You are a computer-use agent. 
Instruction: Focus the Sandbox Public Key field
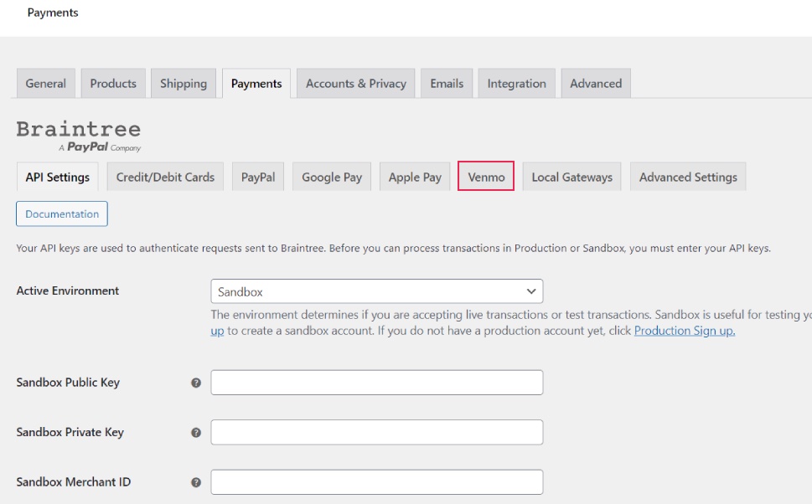pyautogui.click(x=376, y=383)
